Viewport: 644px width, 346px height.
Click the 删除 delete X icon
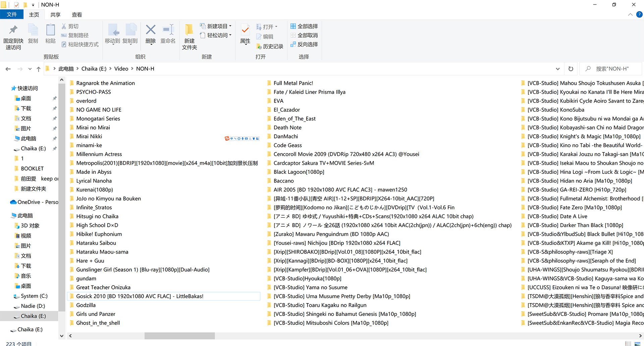point(151,30)
